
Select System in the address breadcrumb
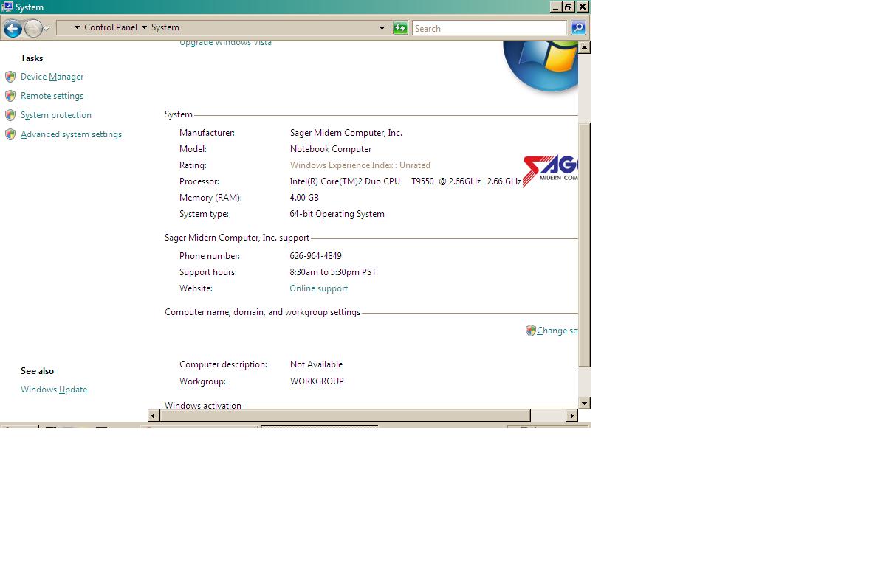(x=165, y=27)
